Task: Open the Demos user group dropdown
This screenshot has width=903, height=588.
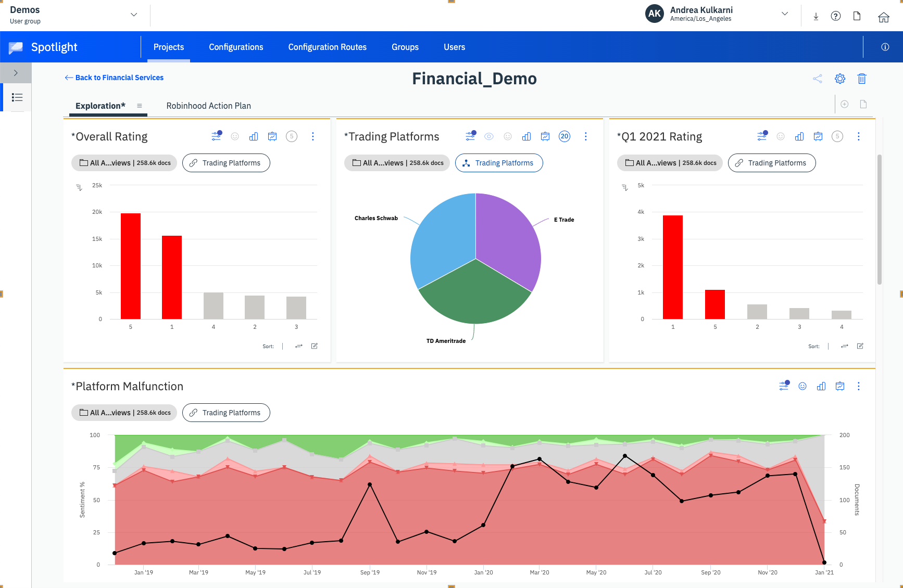Action: click(134, 15)
